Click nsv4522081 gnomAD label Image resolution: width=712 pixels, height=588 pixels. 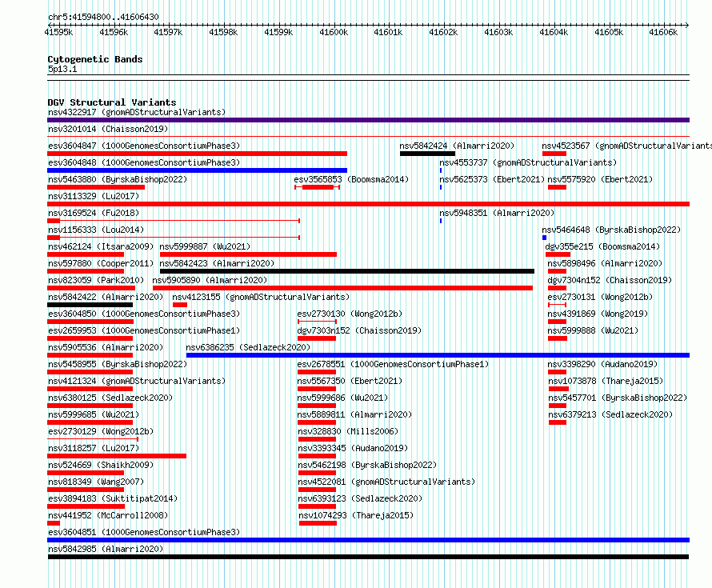pos(386,482)
